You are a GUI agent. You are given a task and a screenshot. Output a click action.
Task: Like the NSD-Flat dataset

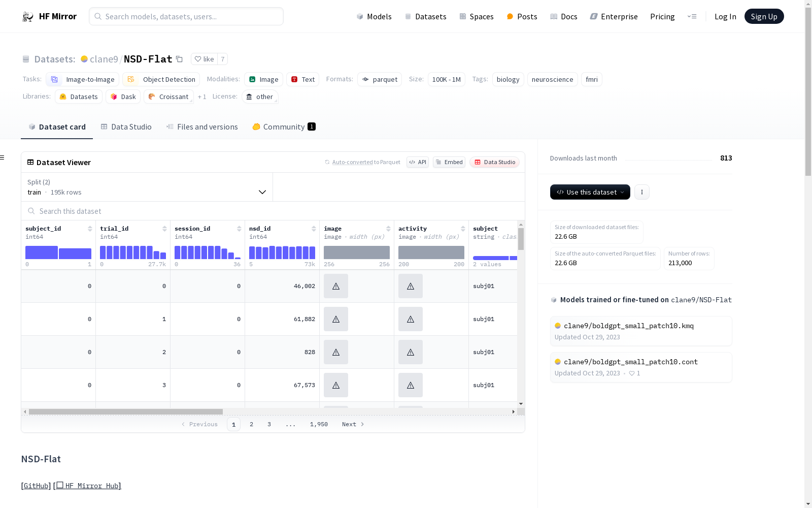(x=204, y=59)
